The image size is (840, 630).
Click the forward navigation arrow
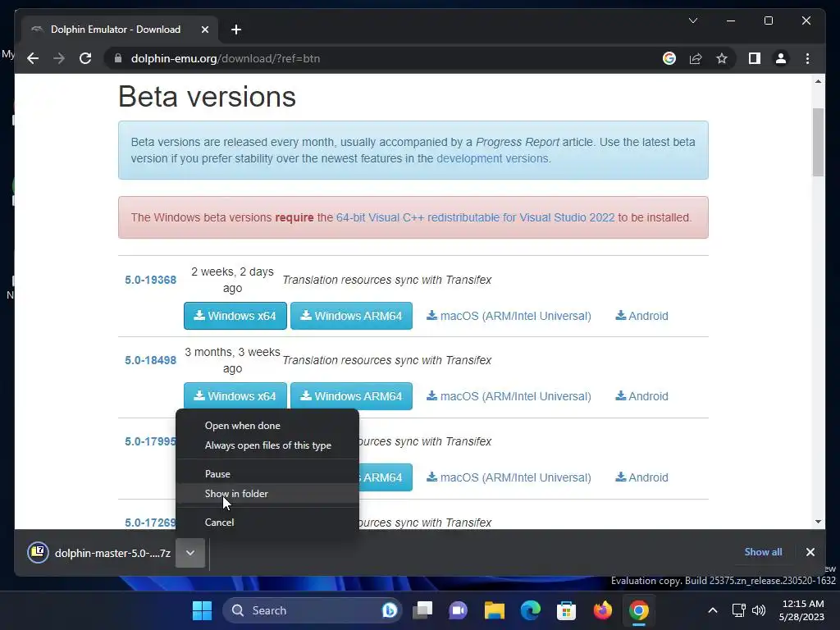click(59, 58)
